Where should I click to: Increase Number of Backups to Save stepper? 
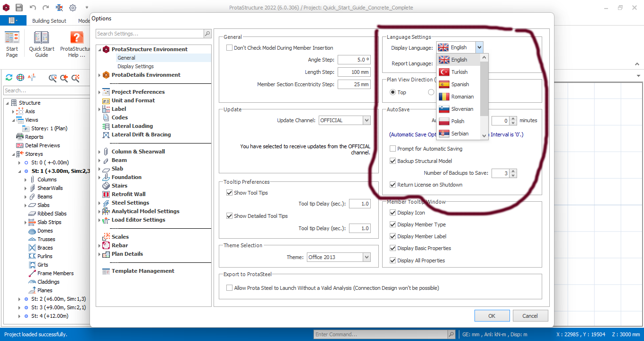point(514,171)
